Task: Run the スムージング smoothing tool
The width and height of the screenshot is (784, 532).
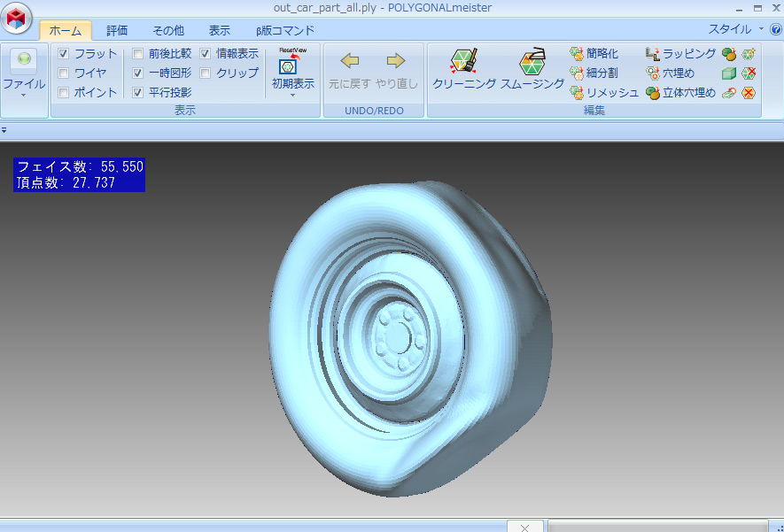Action: (x=532, y=69)
